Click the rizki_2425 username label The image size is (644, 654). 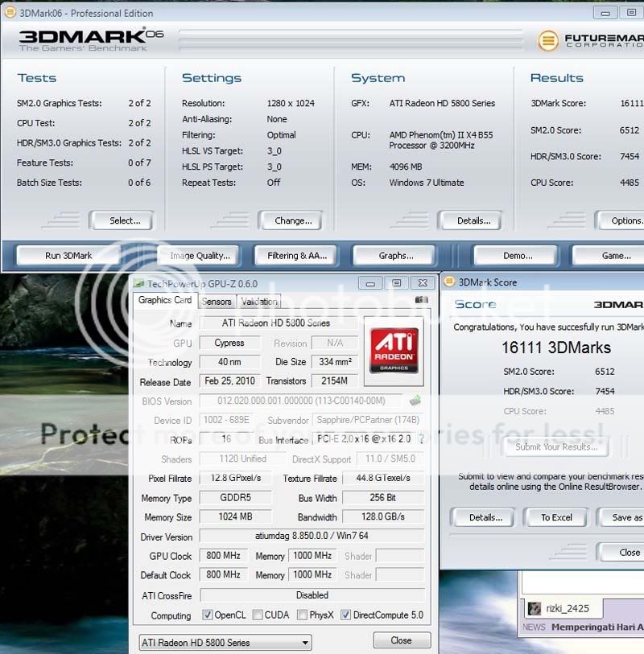[568, 608]
